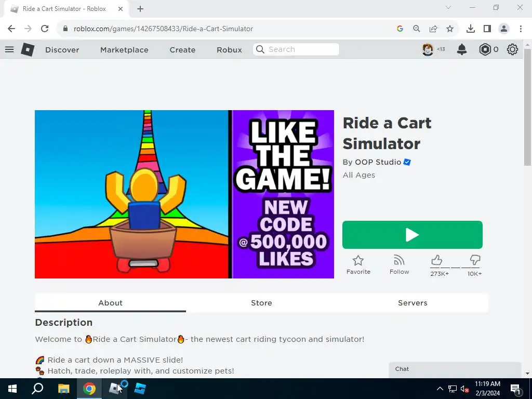Switch to the Store tab
This screenshot has width=532, height=399.
click(x=262, y=303)
